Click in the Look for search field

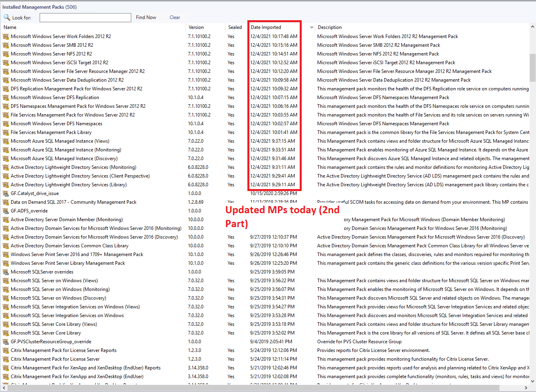click(x=85, y=17)
